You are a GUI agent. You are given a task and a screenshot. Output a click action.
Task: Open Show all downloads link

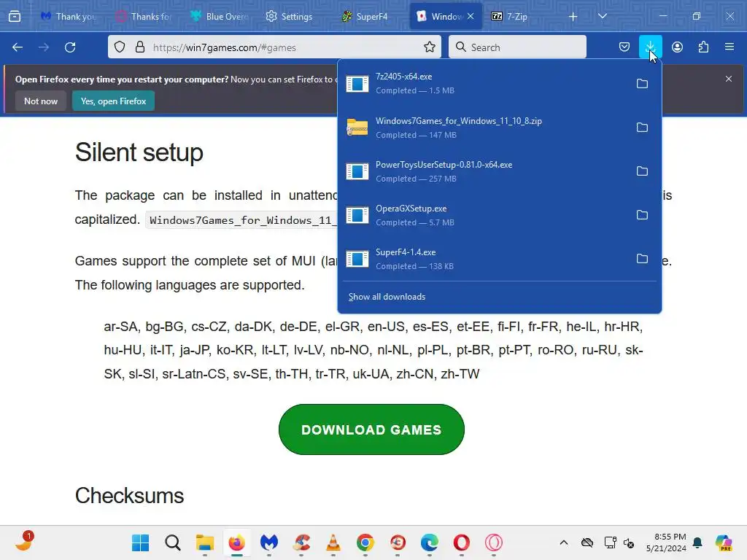(387, 297)
